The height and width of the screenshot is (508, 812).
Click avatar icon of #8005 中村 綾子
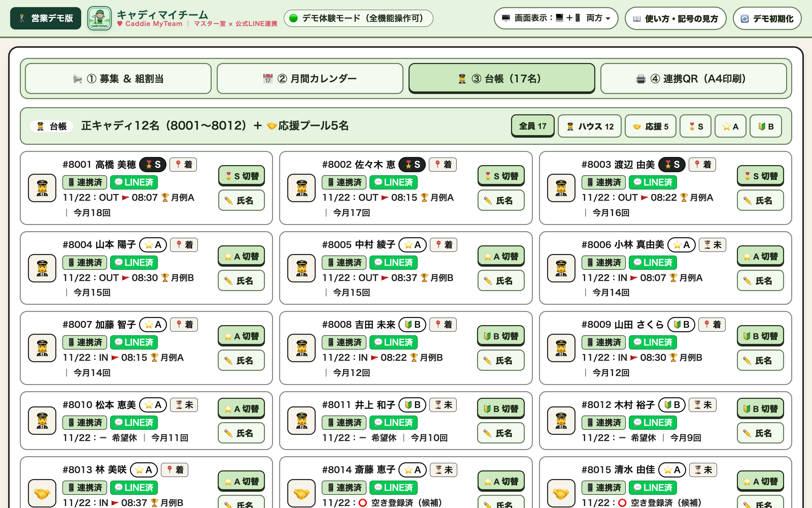(x=302, y=268)
